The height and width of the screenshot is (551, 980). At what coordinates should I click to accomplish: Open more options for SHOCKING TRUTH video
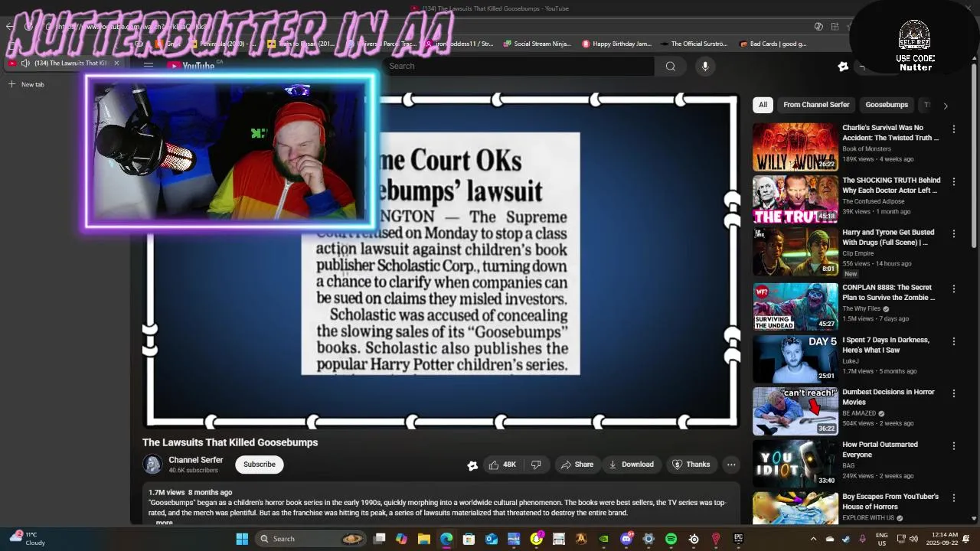[954, 181]
